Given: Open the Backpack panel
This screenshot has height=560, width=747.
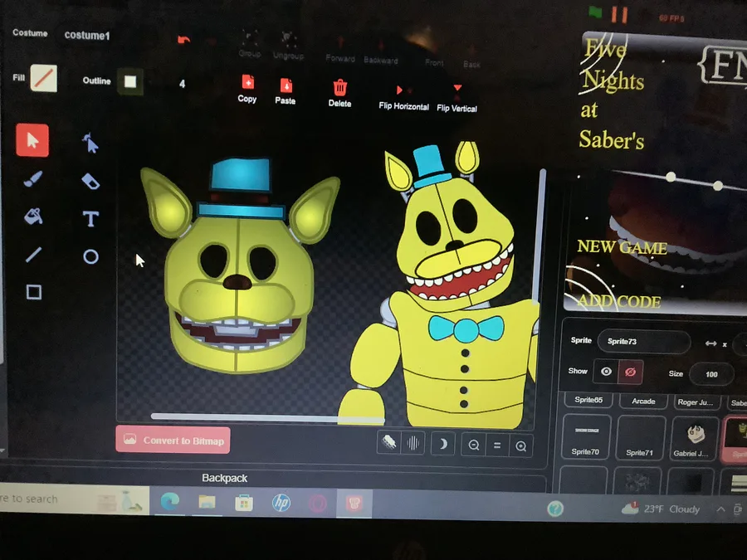Looking at the screenshot, I should pyautogui.click(x=224, y=478).
